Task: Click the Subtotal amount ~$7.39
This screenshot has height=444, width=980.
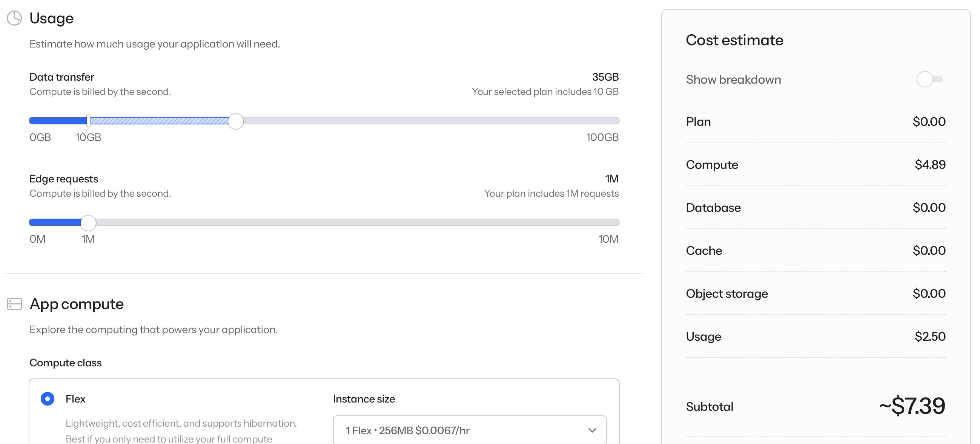Action: click(x=911, y=406)
